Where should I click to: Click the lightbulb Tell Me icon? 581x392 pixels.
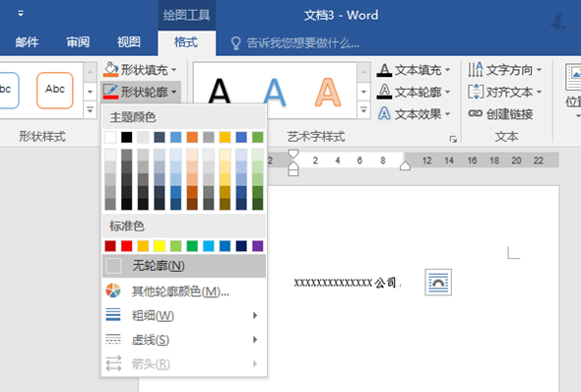235,43
